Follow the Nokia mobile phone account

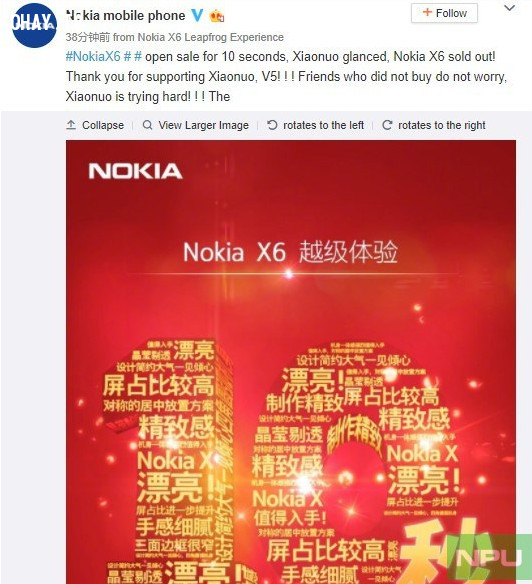click(444, 13)
